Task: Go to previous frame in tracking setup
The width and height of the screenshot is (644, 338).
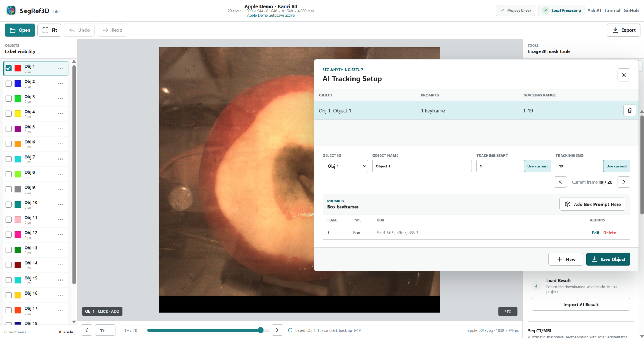Action: [561, 182]
